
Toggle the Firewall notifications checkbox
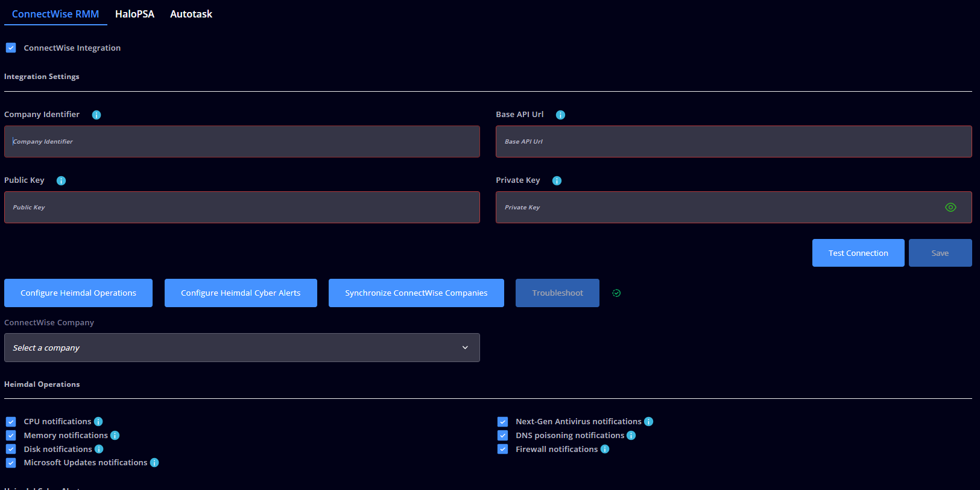click(502, 450)
